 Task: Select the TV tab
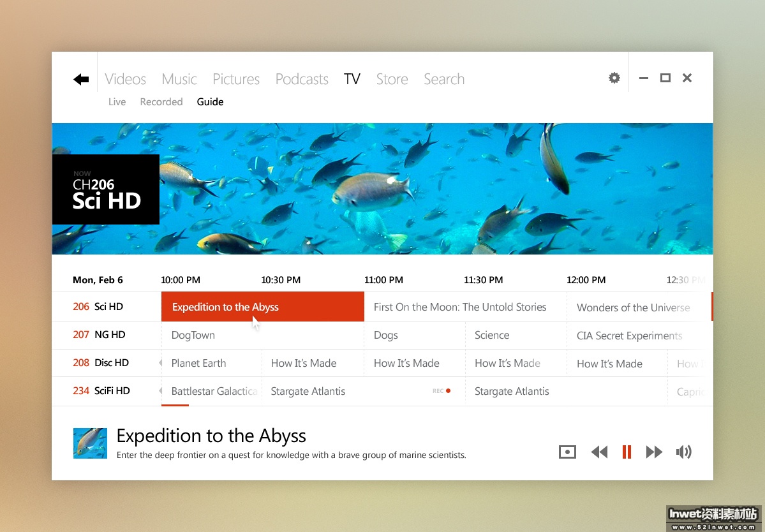[352, 79]
